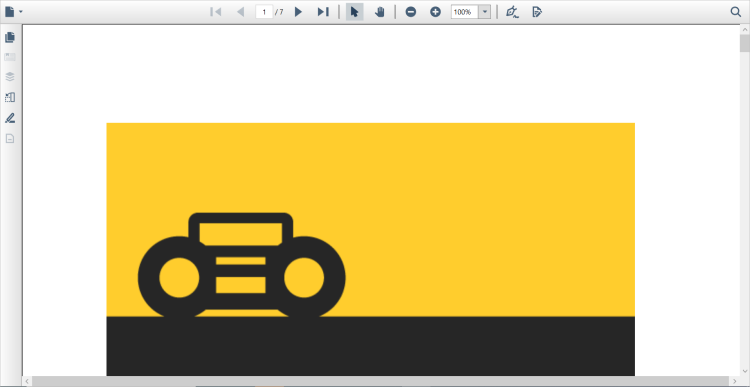Go to the previous page
Screen dimensions: 750x387
point(241,12)
